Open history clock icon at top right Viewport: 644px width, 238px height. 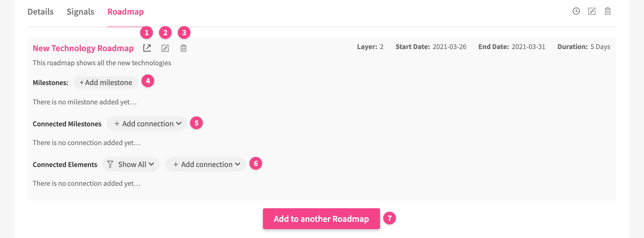click(576, 11)
